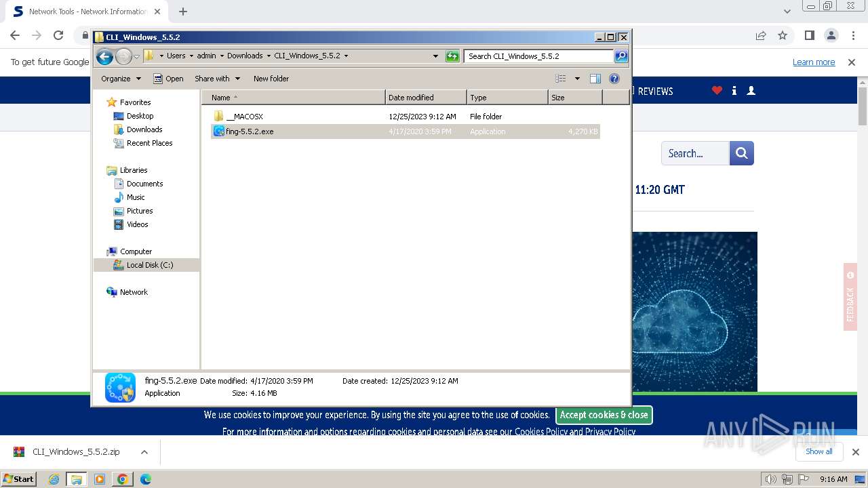Open the Windows Start menu
Screen dimensions: 868x488
pos(18,479)
